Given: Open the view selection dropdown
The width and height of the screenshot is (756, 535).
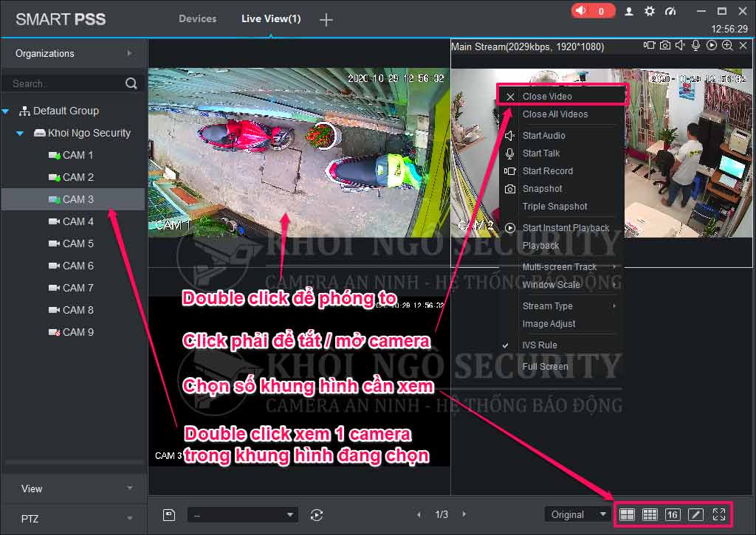Looking at the screenshot, I should click(x=242, y=515).
